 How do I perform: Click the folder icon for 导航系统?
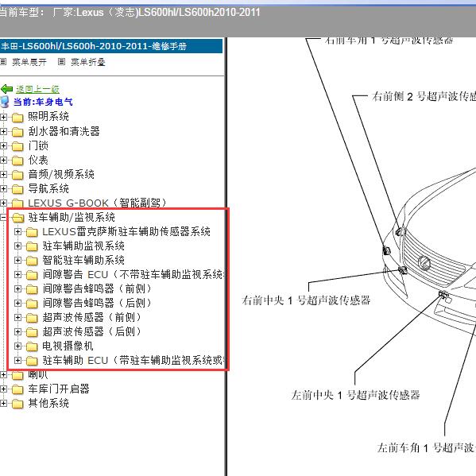pos(17,189)
